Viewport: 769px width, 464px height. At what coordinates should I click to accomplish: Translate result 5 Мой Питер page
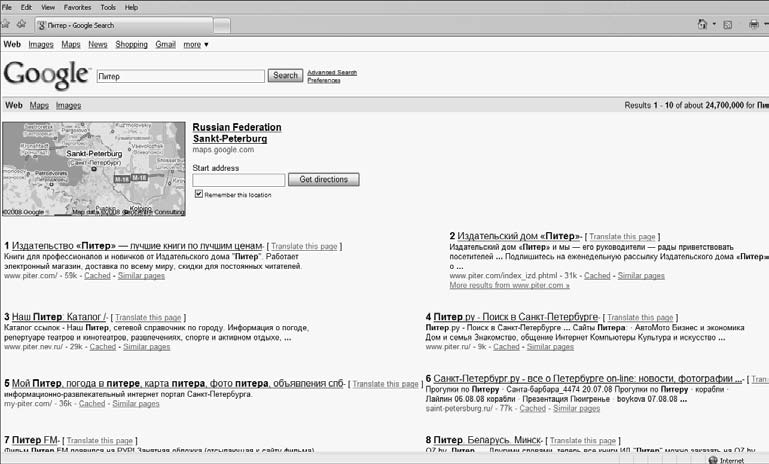385,384
